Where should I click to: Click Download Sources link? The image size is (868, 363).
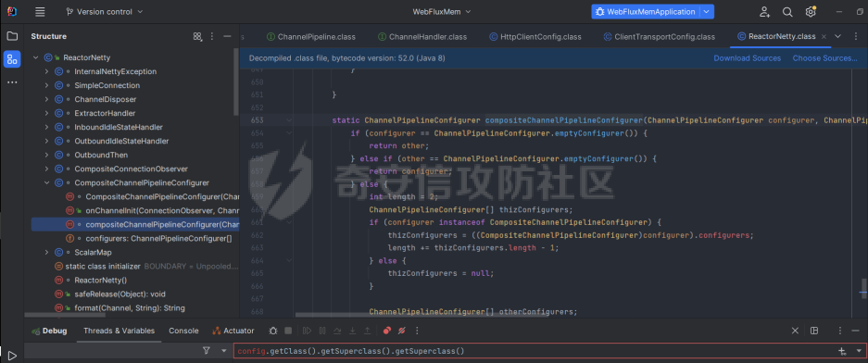pos(747,58)
